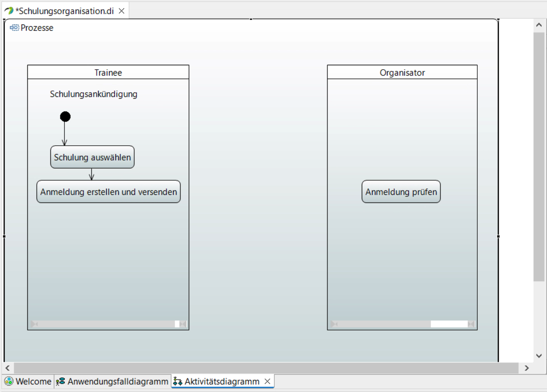This screenshot has width=547, height=392.
Task: Close the Schulungsorganisation.di editor tab
Action: click(x=121, y=11)
